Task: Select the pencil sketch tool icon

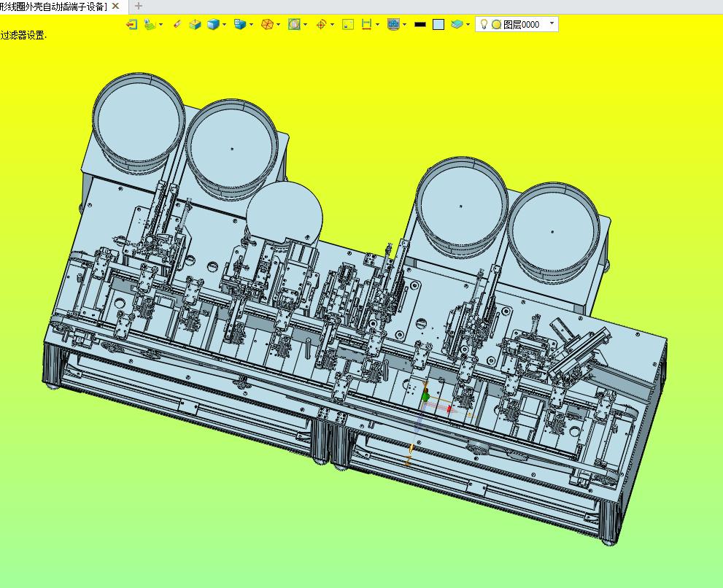Action: click(x=177, y=24)
